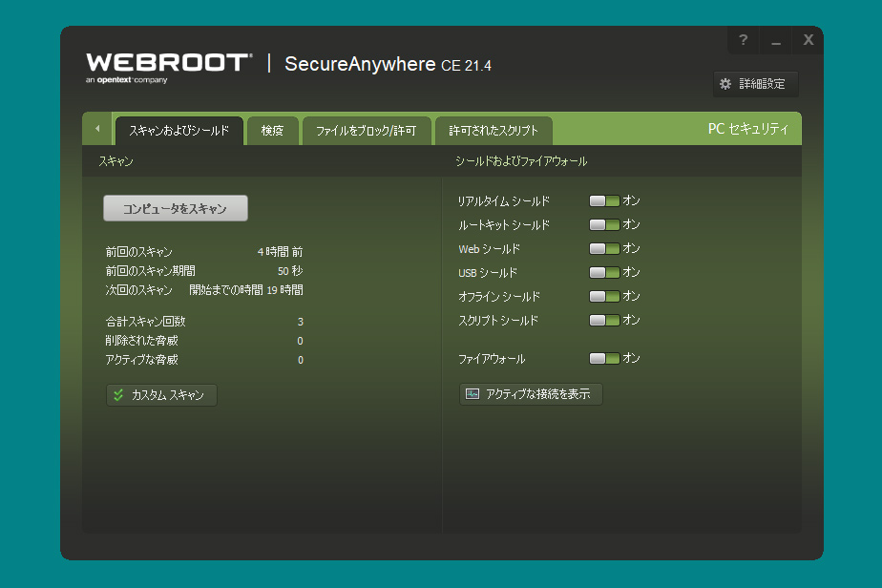Toggle the ルートキット シールド switch
882x588 pixels.
pyautogui.click(x=604, y=224)
